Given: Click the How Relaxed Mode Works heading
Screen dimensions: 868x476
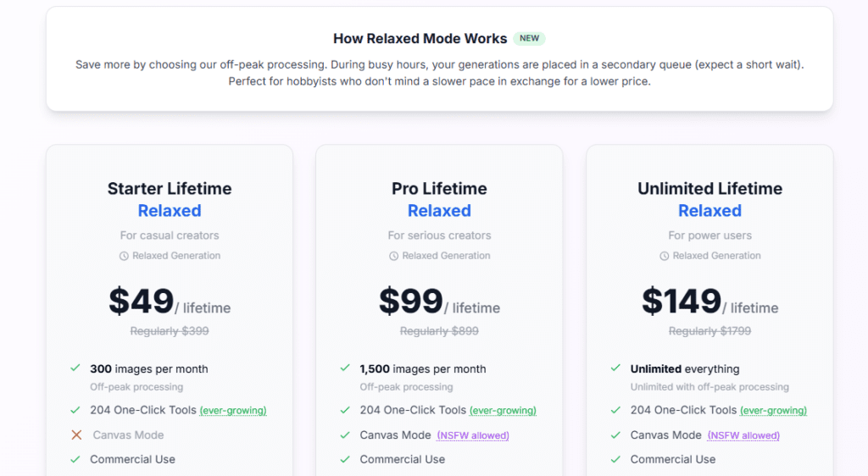Looking at the screenshot, I should 420,39.
